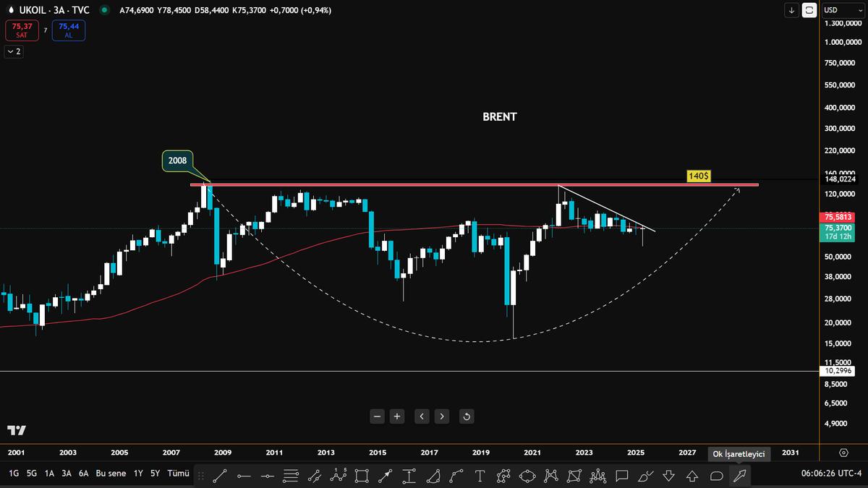Select the 6A time range
The image size is (868, 488).
click(x=84, y=474)
